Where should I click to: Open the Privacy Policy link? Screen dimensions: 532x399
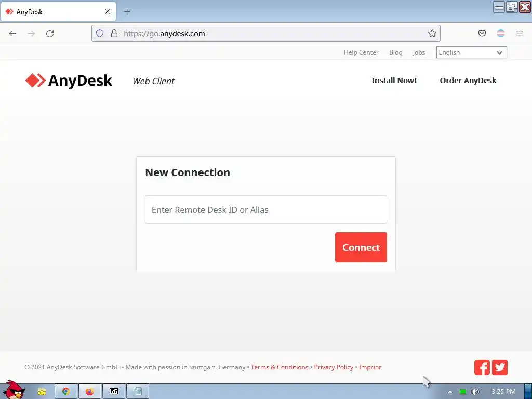pyautogui.click(x=334, y=367)
